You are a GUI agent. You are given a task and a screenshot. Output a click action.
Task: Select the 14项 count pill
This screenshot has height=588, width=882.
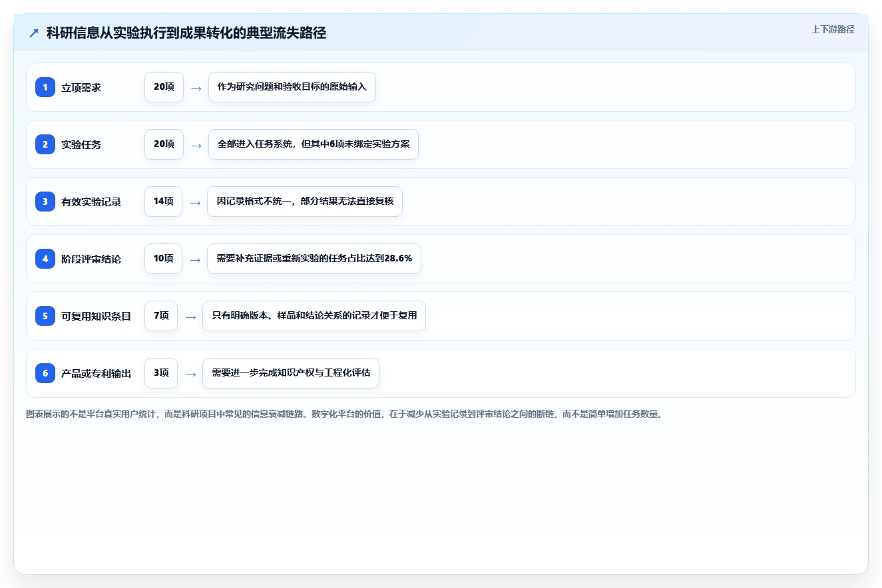(x=163, y=202)
